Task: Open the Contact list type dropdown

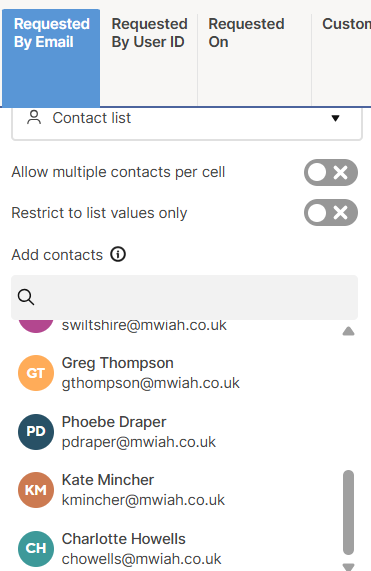Action: (187, 122)
